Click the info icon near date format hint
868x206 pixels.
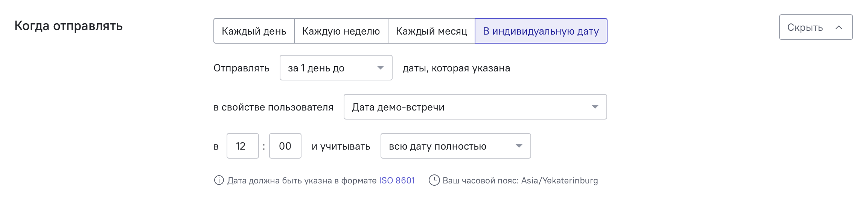219,180
